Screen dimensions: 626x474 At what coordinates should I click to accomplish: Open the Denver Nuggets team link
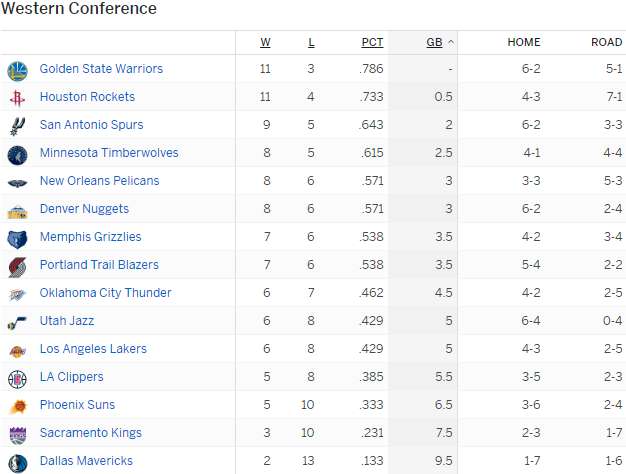click(84, 209)
